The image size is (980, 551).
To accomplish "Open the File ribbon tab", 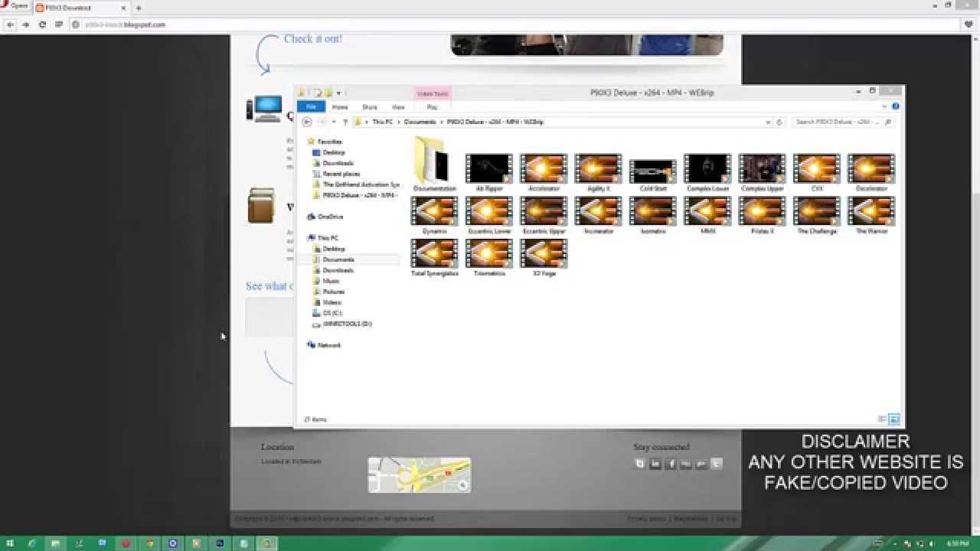I will (x=311, y=107).
